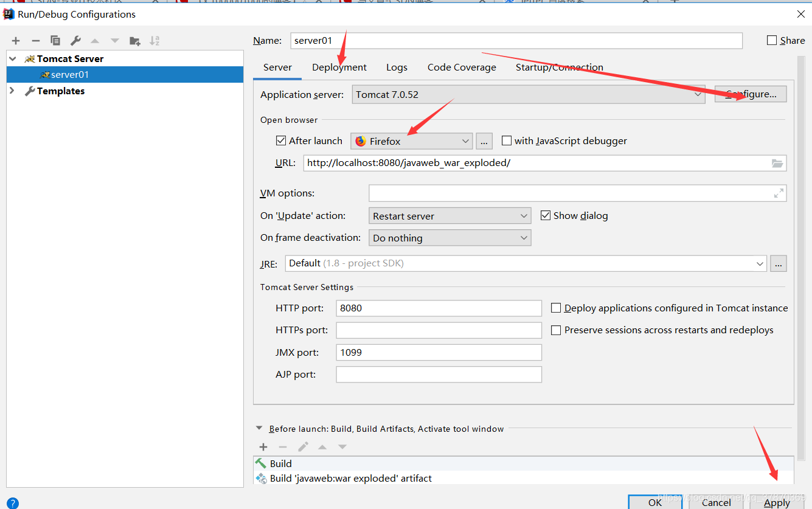Switch to Deployment tab

pos(339,68)
